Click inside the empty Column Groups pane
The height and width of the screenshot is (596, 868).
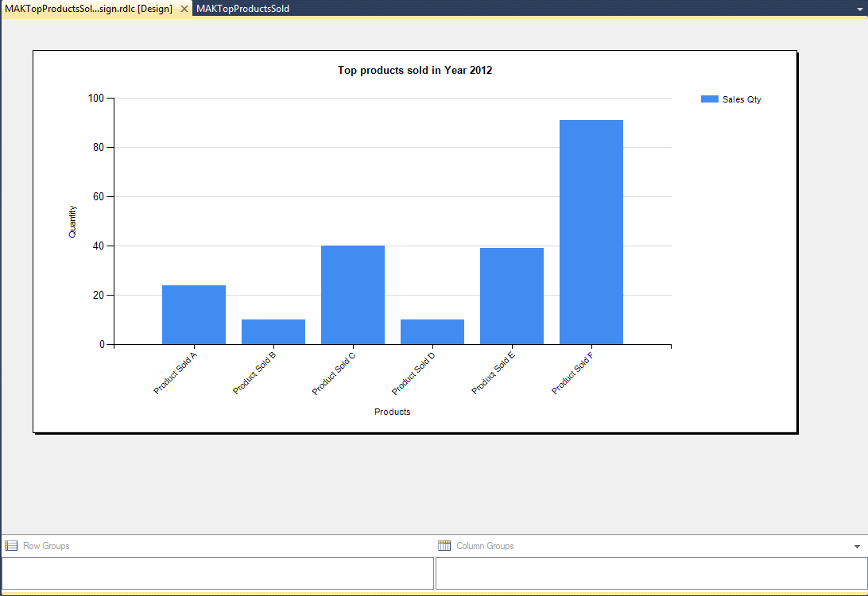tap(651, 573)
